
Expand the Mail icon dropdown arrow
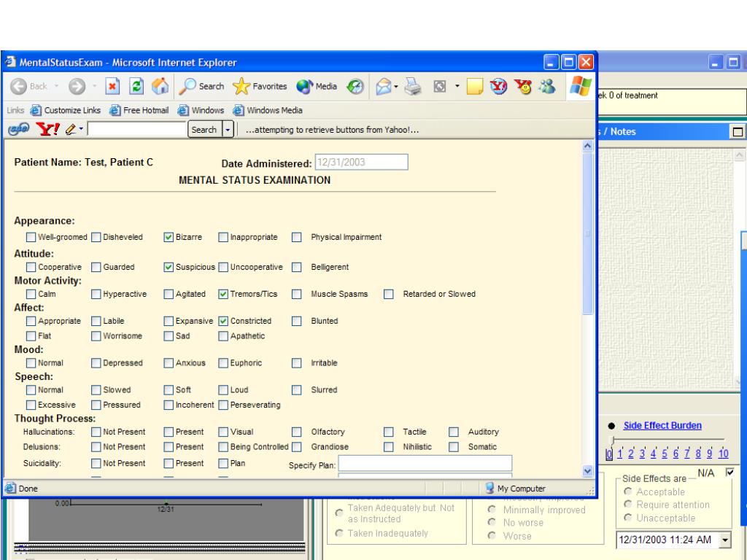tap(396, 87)
